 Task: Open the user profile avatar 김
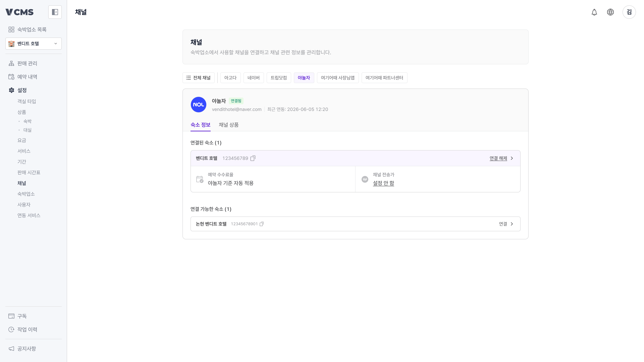coord(629,12)
